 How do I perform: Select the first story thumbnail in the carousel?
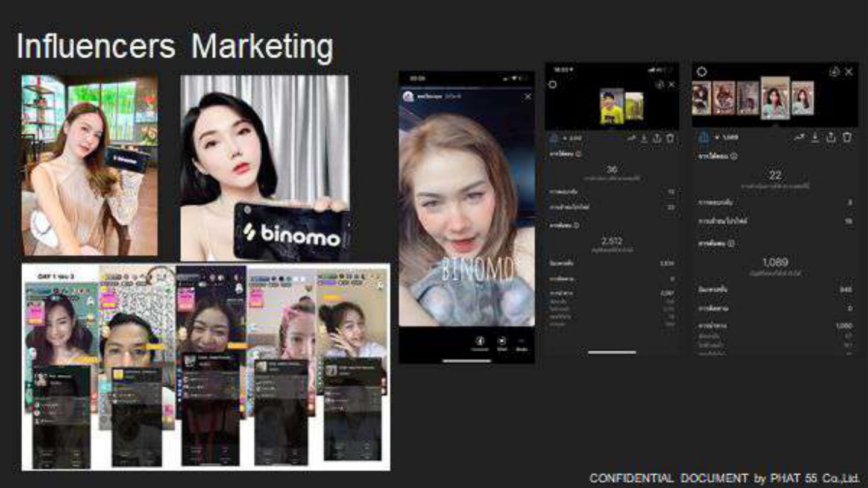(x=702, y=98)
